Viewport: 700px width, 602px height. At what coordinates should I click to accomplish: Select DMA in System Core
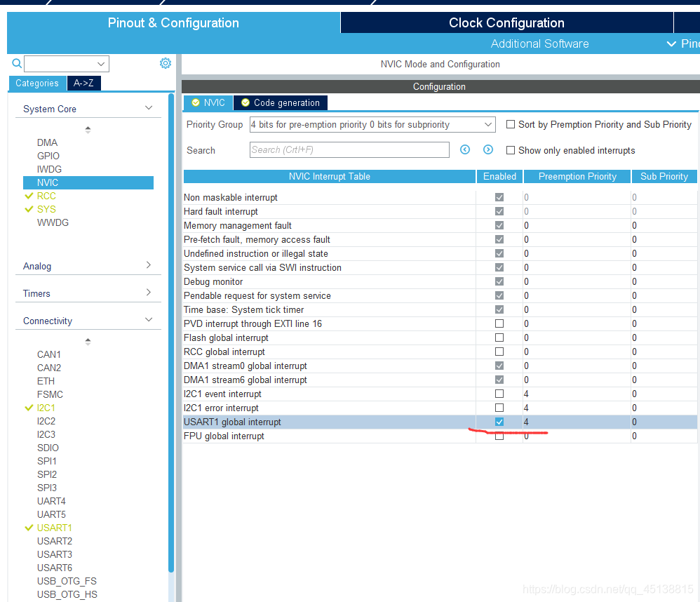47,142
